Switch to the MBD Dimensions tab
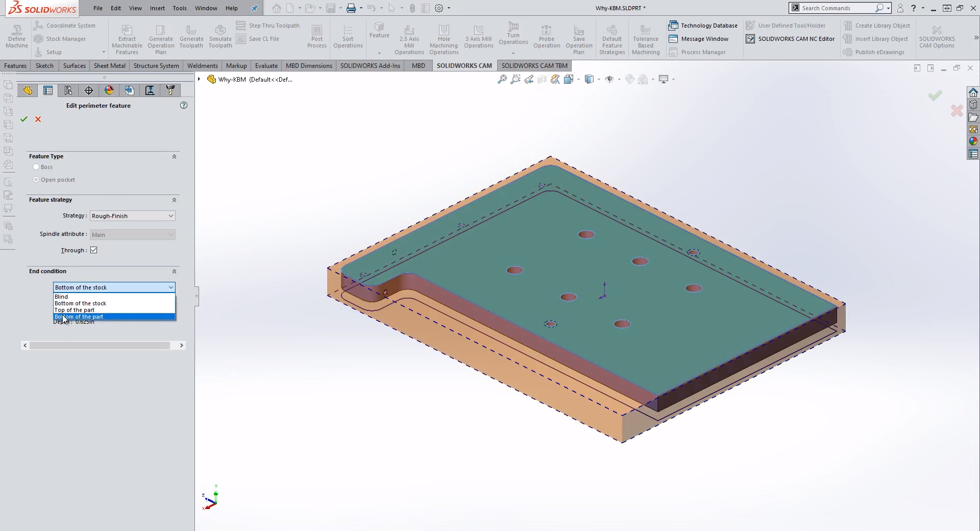The height and width of the screenshot is (531, 980). [309, 65]
